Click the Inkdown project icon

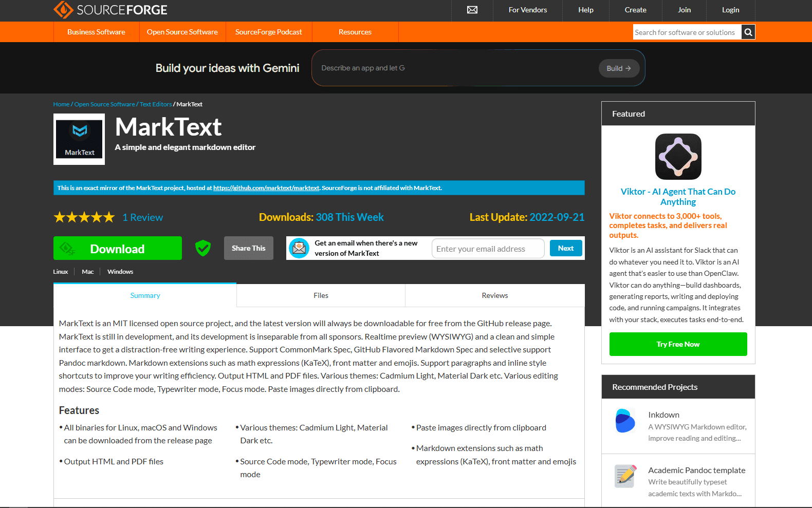625,421
